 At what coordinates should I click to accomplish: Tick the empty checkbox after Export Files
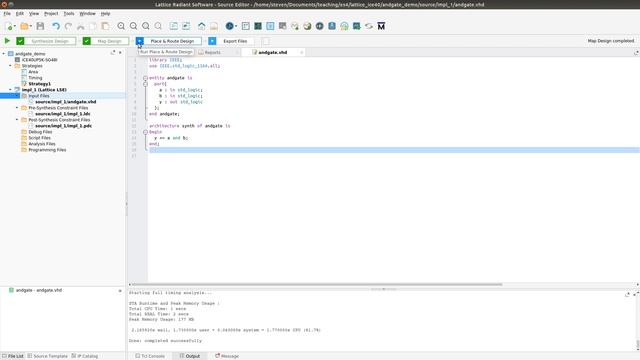coord(266,41)
